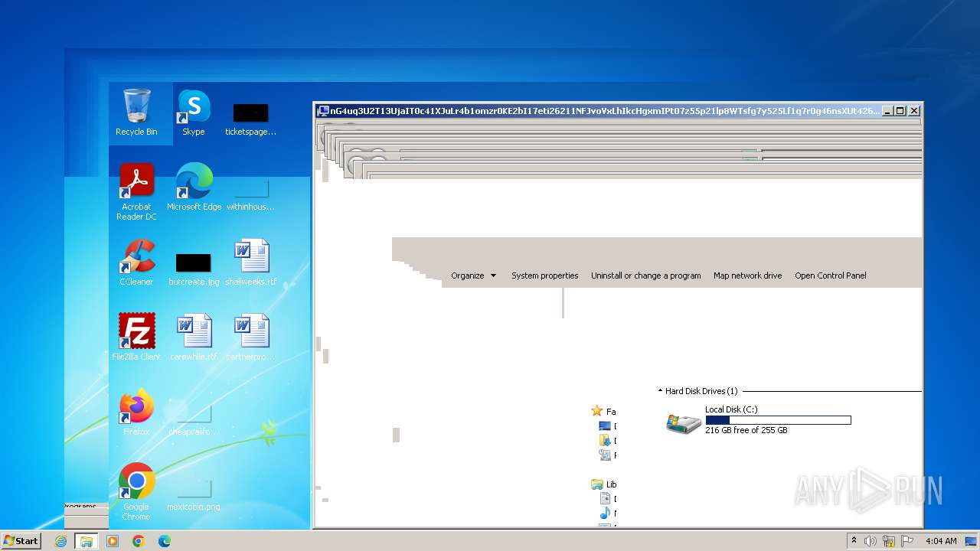
Task: Open Chrome from the taskbar
Action: pos(139,541)
